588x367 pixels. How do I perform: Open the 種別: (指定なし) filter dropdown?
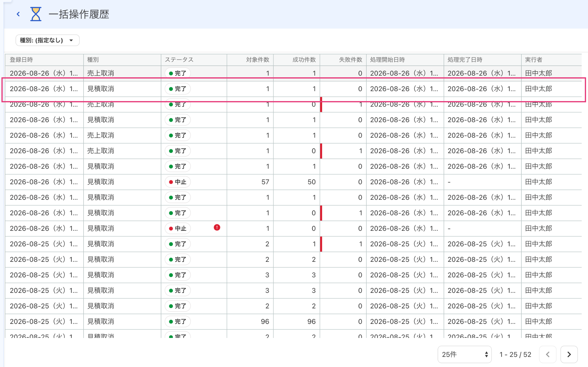click(x=47, y=40)
